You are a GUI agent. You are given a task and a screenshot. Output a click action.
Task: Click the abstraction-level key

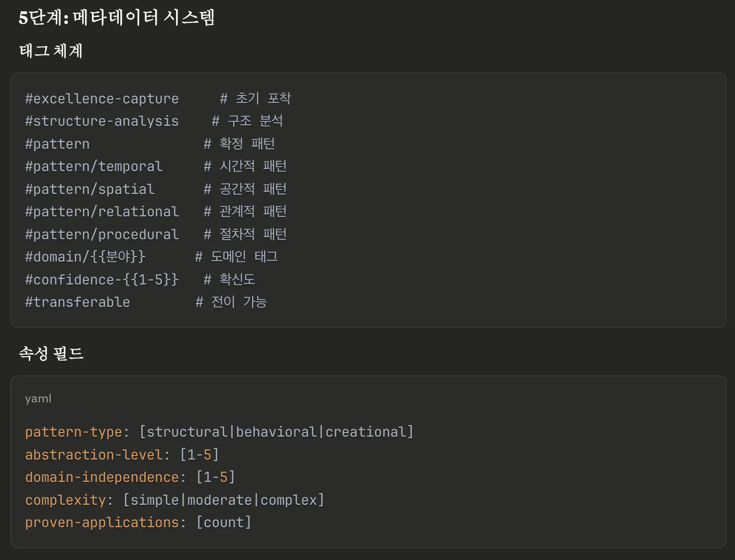click(94, 455)
